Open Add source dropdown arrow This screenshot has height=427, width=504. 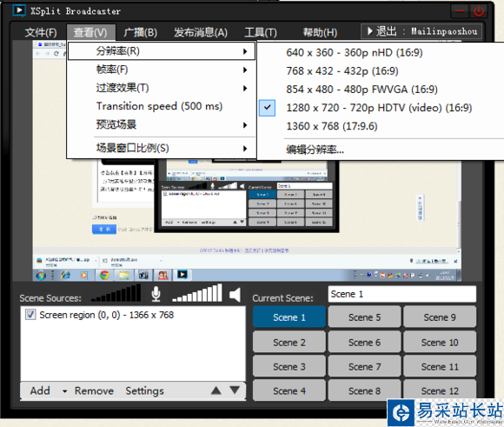coord(65,391)
